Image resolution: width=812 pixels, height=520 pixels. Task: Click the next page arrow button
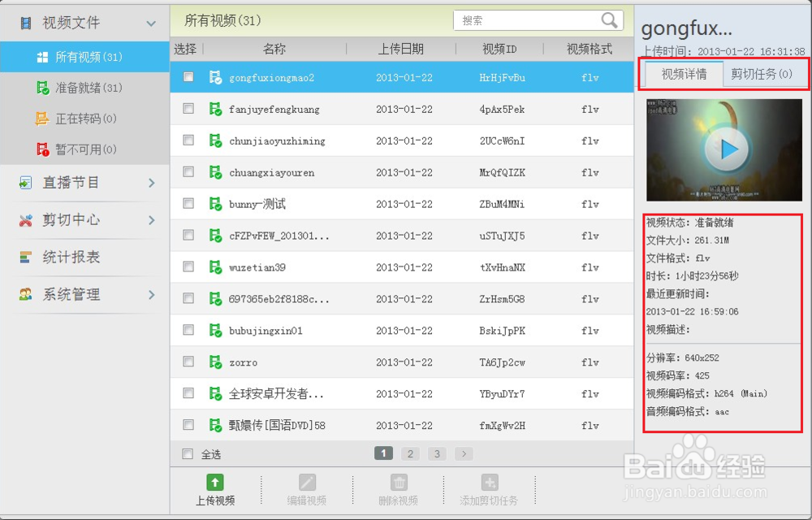click(463, 454)
